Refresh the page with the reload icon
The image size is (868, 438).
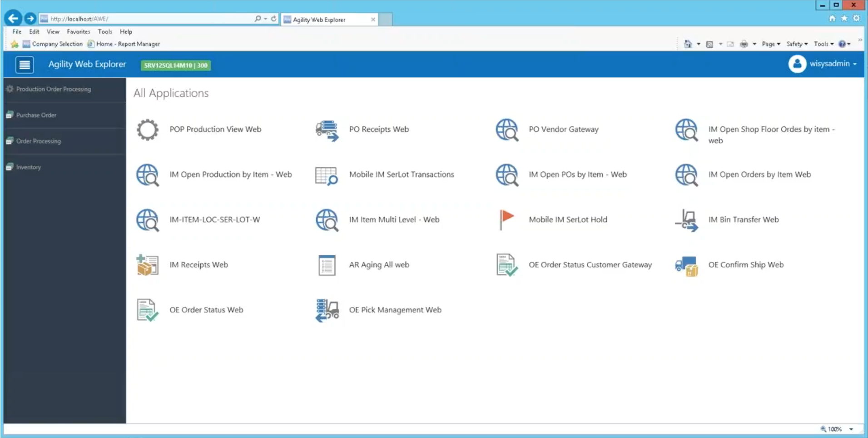(x=273, y=19)
